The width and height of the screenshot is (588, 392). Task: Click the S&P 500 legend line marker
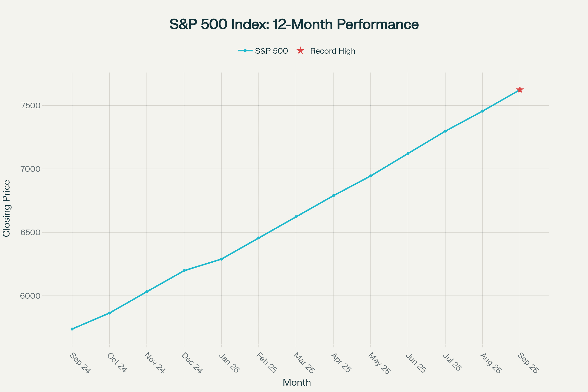[245, 51]
